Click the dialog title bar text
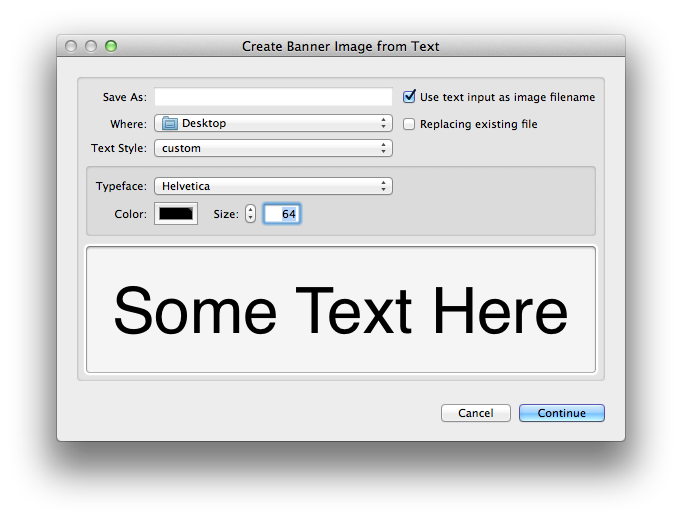 click(x=340, y=46)
